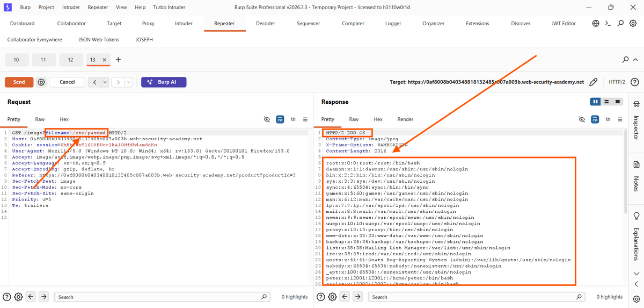Viewport: 644px width, 308px height.
Task: Open the history back dropdown arrow
Action: [105, 82]
